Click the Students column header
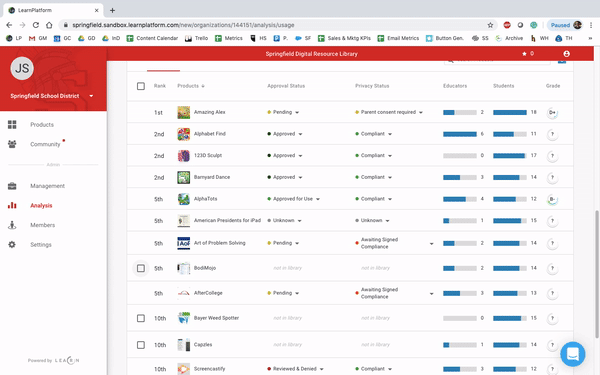 point(504,86)
